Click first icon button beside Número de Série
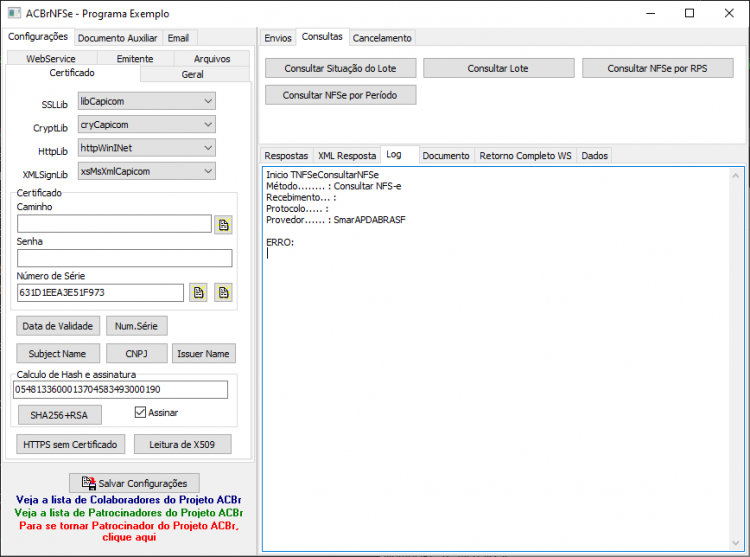750x557 pixels. click(x=199, y=293)
